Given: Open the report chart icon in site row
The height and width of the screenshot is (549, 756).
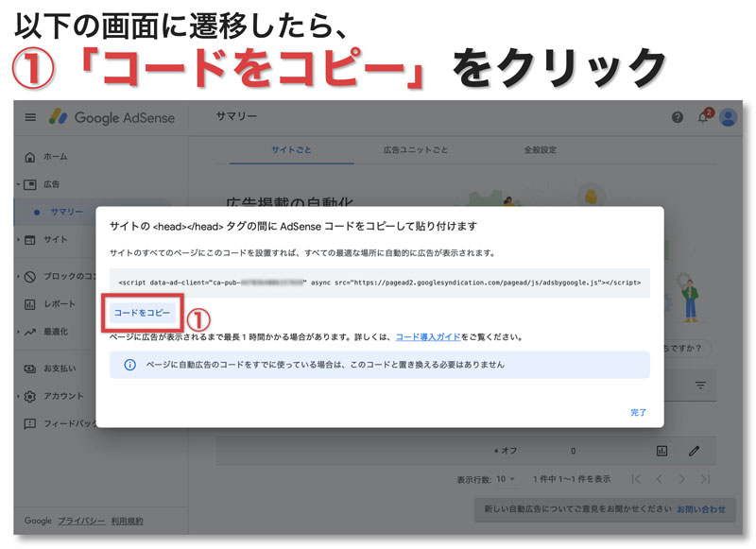Looking at the screenshot, I should tap(662, 451).
